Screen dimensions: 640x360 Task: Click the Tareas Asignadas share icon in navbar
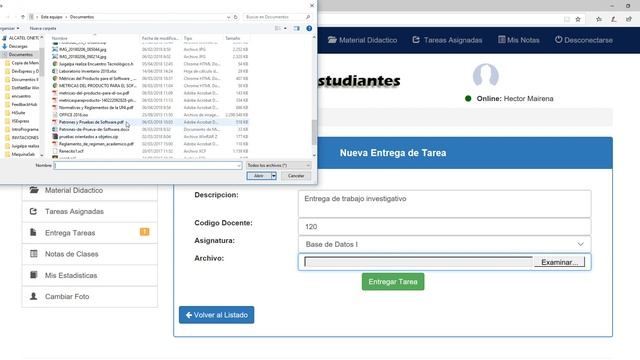tap(416, 40)
